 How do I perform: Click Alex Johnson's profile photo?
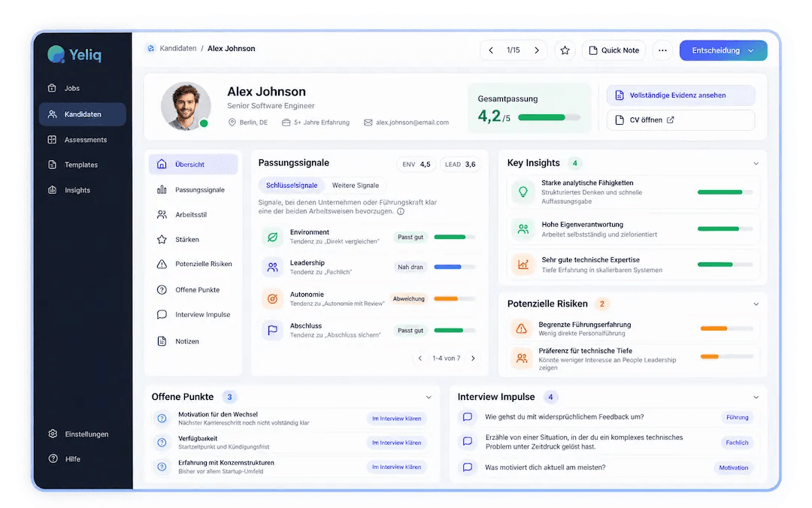(x=186, y=106)
